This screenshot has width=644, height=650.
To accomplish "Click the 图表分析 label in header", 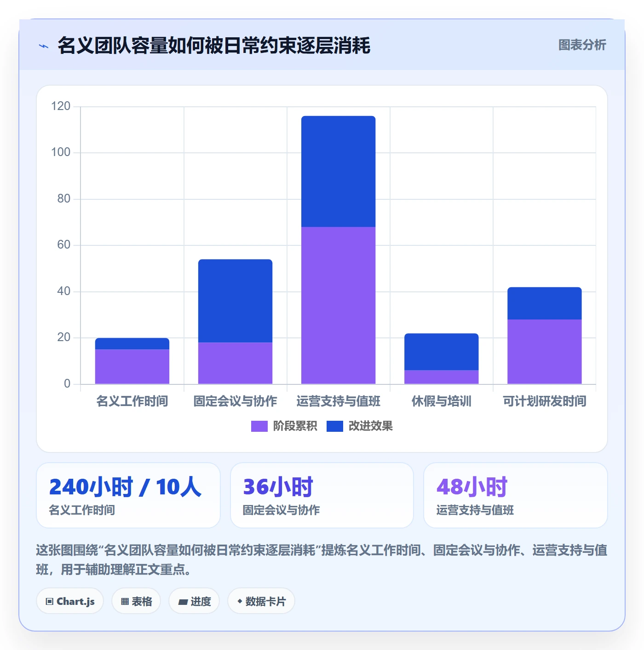I will (582, 45).
